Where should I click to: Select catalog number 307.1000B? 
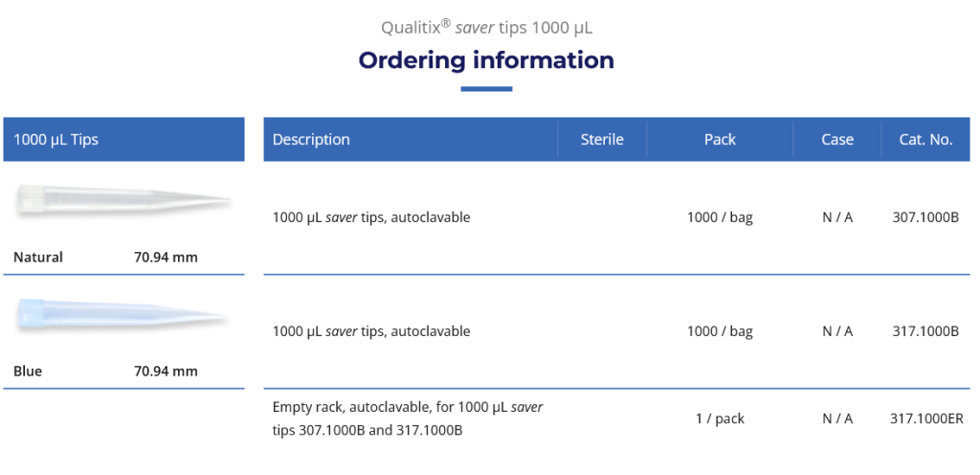(x=924, y=217)
